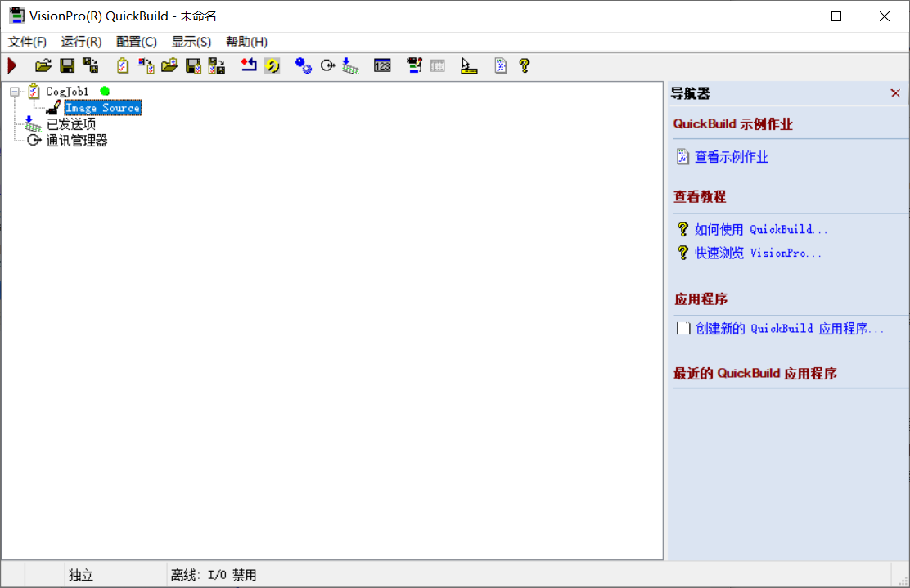Click 创建新的 QuickBuild 应用程序 link
910x588 pixels.
coord(790,329)
